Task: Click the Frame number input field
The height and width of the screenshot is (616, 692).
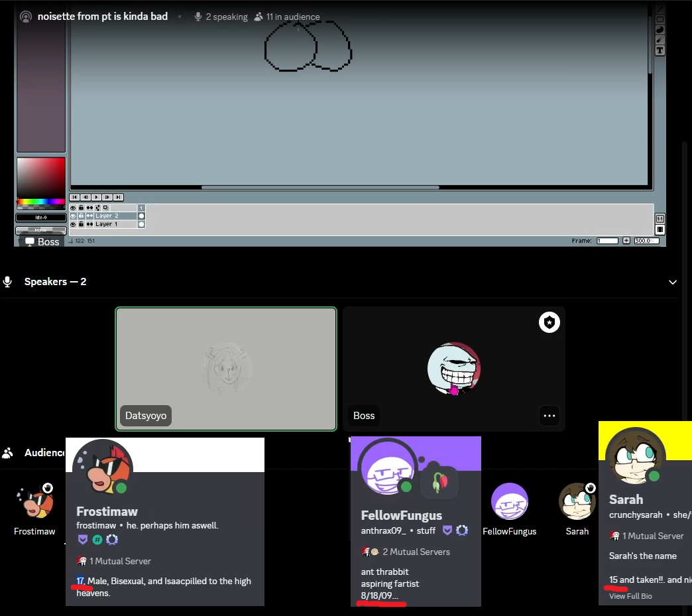Action: click(607, 241)
